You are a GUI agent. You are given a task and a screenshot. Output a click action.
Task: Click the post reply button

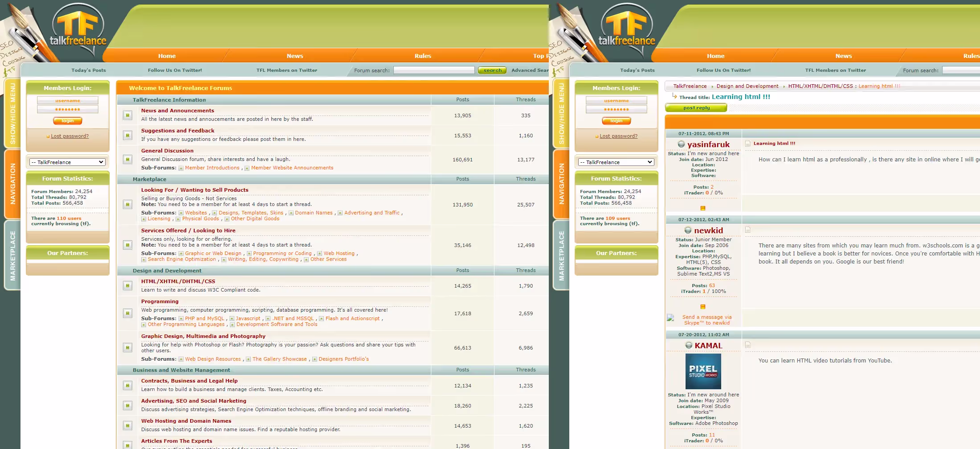[x=696, y=108]
